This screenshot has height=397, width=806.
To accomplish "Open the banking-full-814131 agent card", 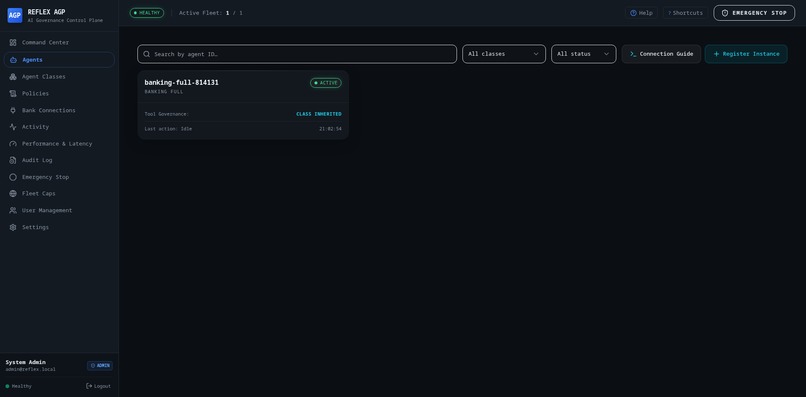I will 243,105.
